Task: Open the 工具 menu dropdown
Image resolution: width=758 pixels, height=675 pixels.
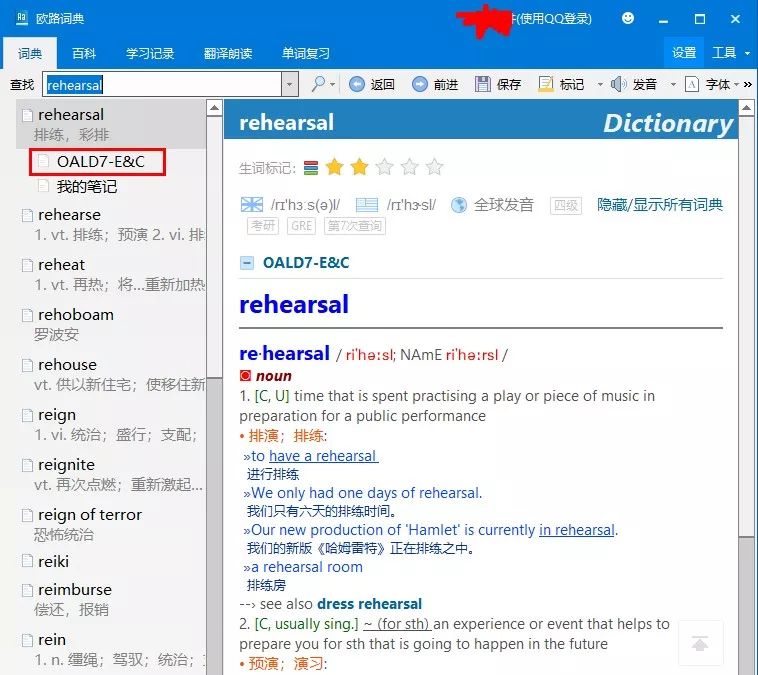Action: pyautogui.click(x=747, y=53)
